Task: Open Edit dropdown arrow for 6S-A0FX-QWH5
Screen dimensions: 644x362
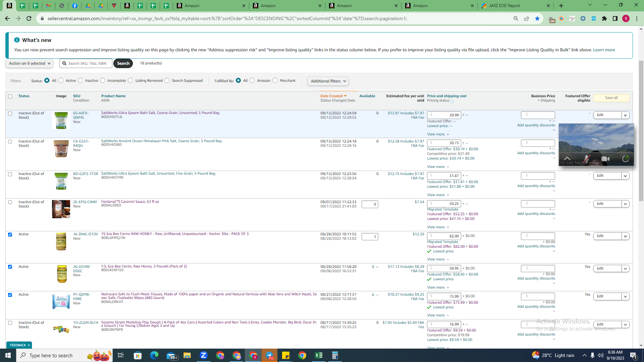Action: [625, 115]
